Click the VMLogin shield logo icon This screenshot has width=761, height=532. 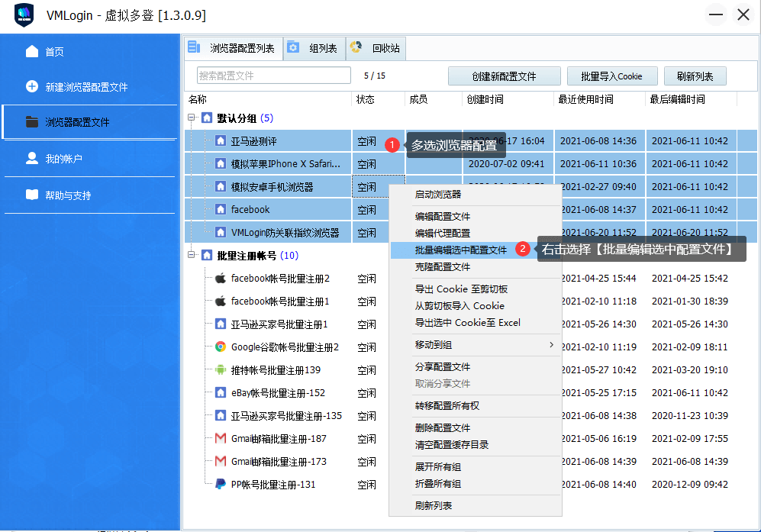coord(24,15)
